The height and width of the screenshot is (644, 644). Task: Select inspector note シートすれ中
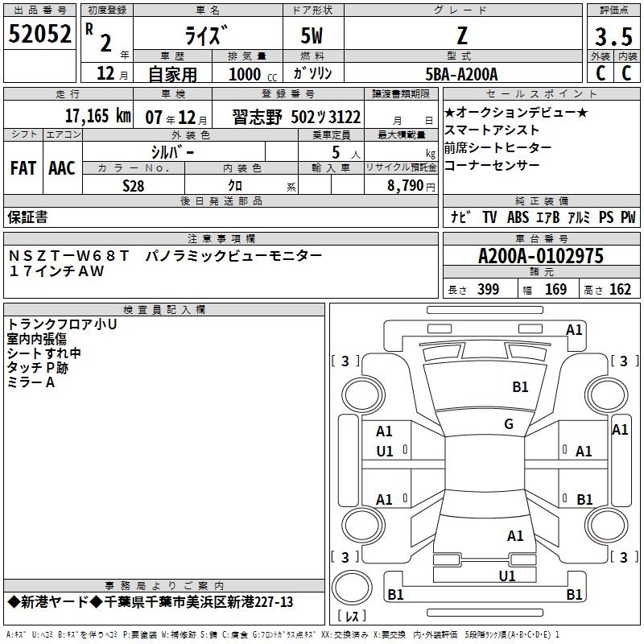[44, 353]
